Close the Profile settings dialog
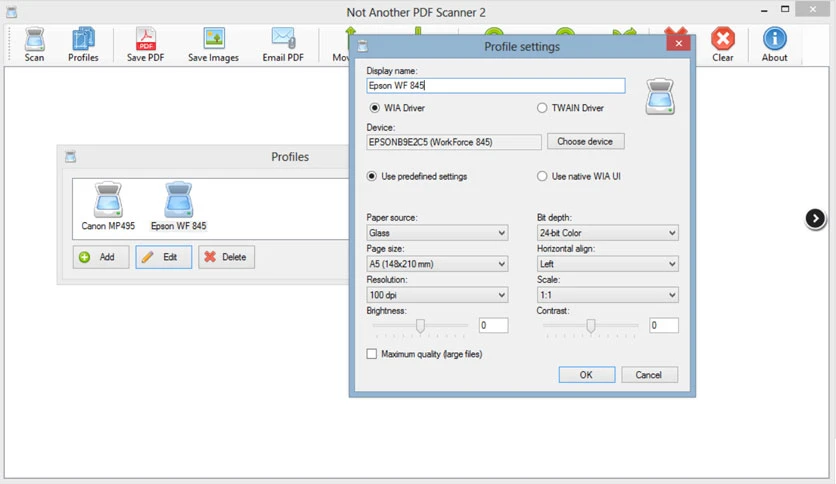The image size is (836, 484). tap(678, 43)
